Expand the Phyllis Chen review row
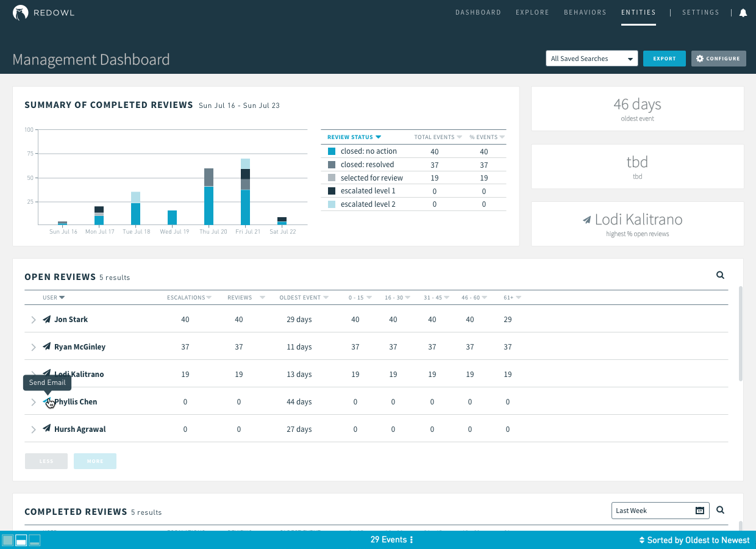756x549 pixels. coord(34,401)
